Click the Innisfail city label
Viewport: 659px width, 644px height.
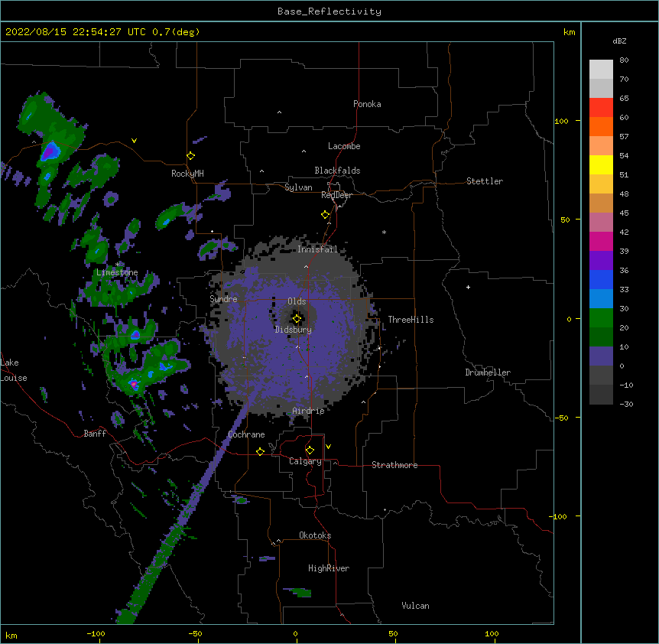pos(317,249)
